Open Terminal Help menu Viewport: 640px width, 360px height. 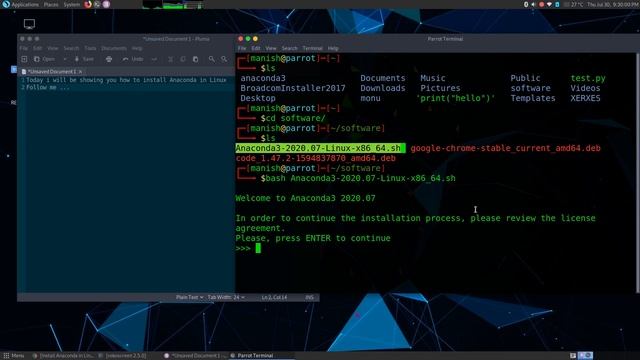[333, 48]
